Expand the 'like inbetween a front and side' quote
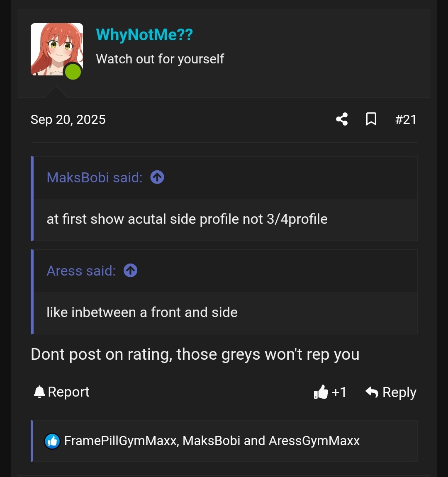The height and width of the screenshot is (477, 448). (x=142, y=312)
